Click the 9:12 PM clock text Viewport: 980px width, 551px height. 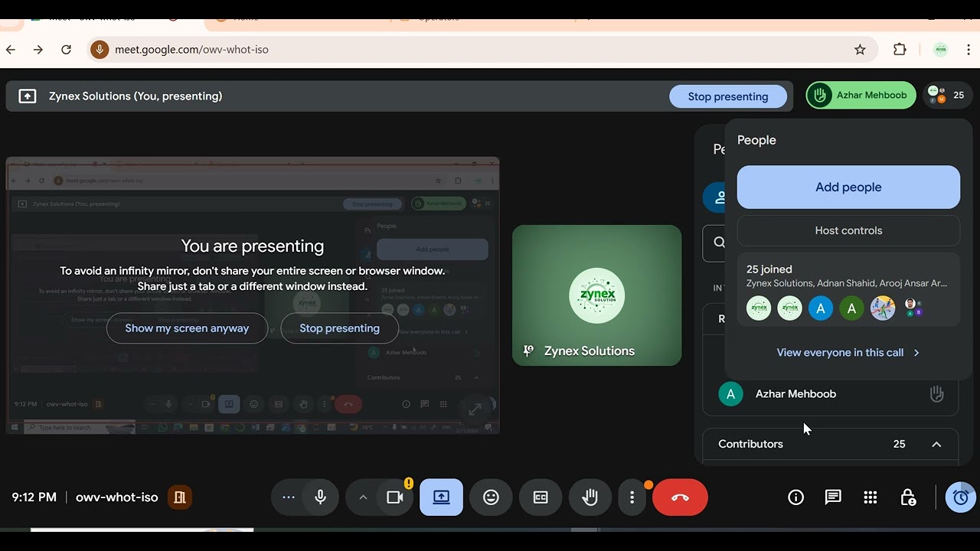coord(34,497)
